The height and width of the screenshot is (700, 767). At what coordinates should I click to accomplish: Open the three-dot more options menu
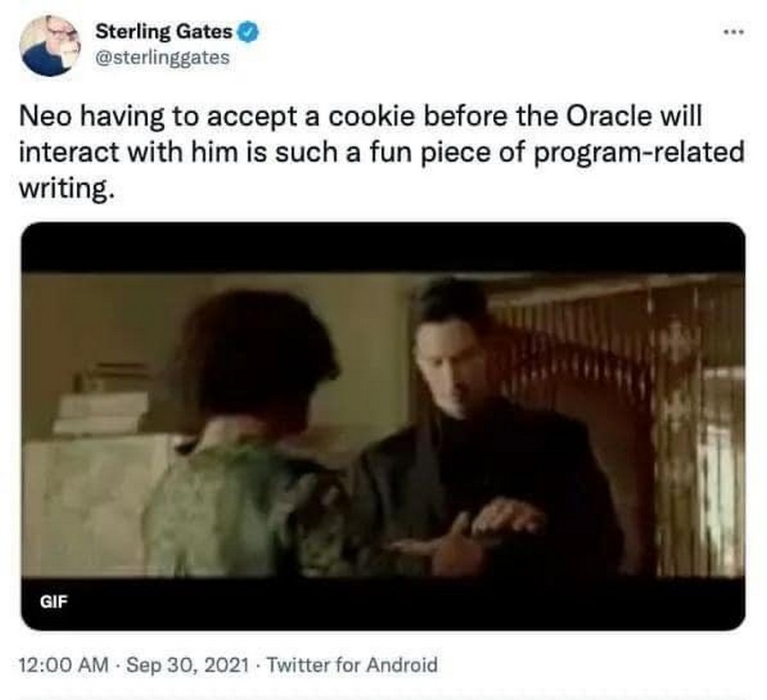(734, 32)
